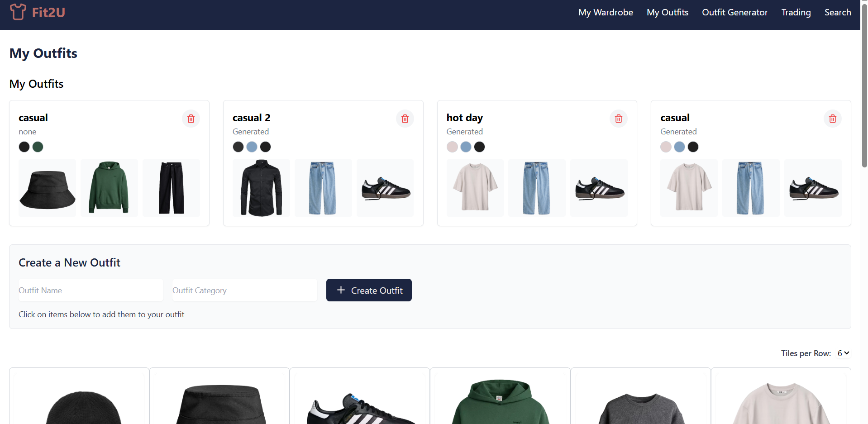Click the Create Outfit button
The height and width of the screenshot is (424, 868).
point(369,290)
